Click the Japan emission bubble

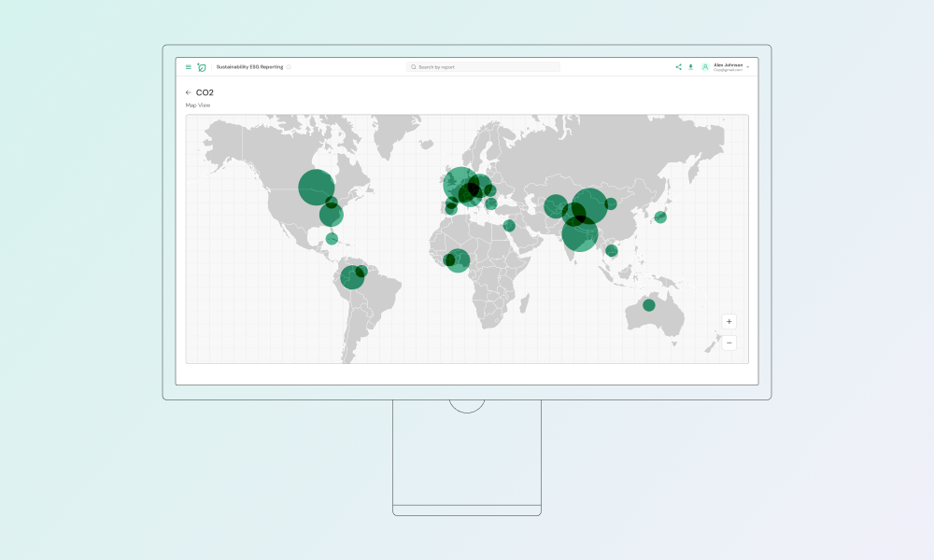tap(660, 217)
